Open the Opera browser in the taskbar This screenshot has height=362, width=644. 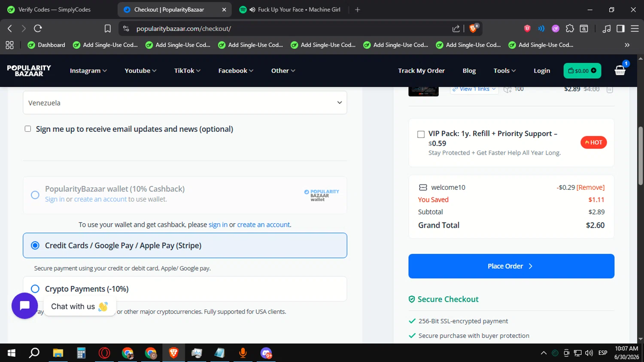pos(104,353)
